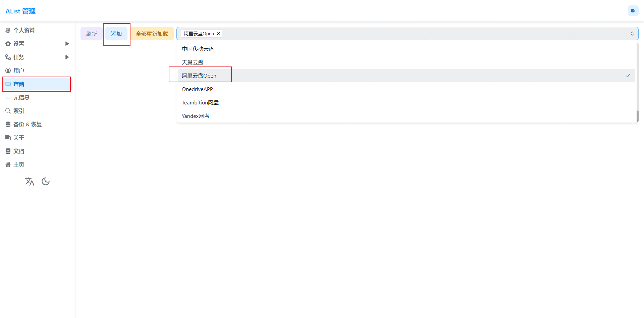
Task: Open the 关于 page
Action: point(38,138)
